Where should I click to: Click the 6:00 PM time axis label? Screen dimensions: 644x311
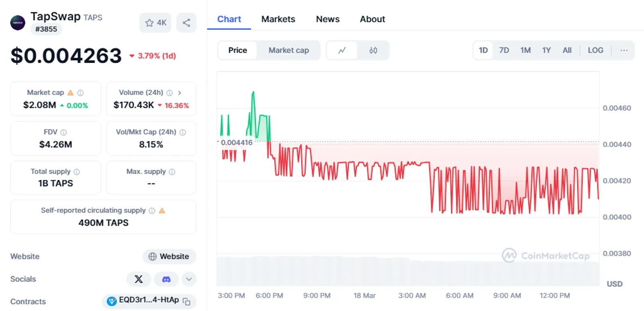pyautogui.click(x=269, y=296)
